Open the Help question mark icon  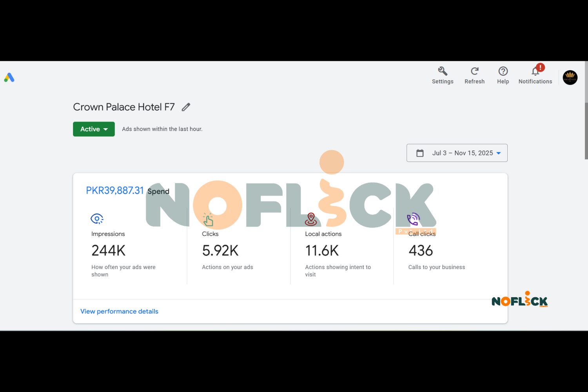click(x=503, y=71)
